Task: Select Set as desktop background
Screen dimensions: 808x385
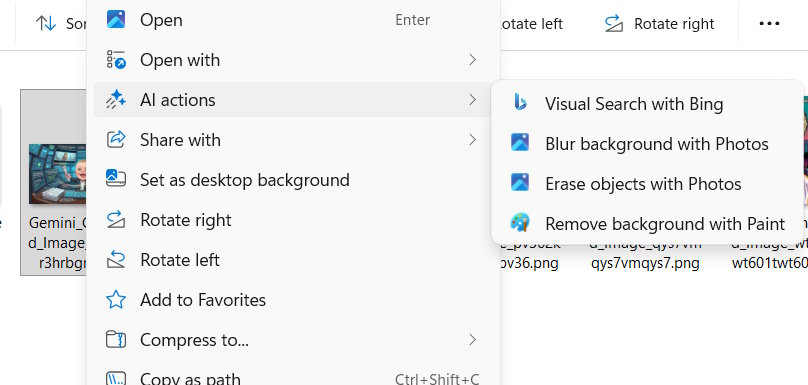Action: click(x=293, y=179)
